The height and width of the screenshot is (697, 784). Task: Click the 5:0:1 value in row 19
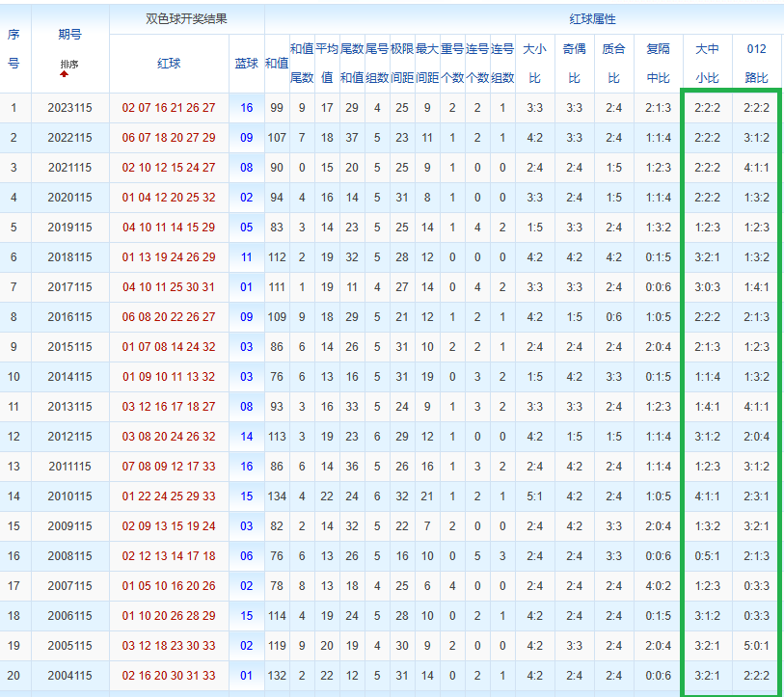click(x=756, y=646)
